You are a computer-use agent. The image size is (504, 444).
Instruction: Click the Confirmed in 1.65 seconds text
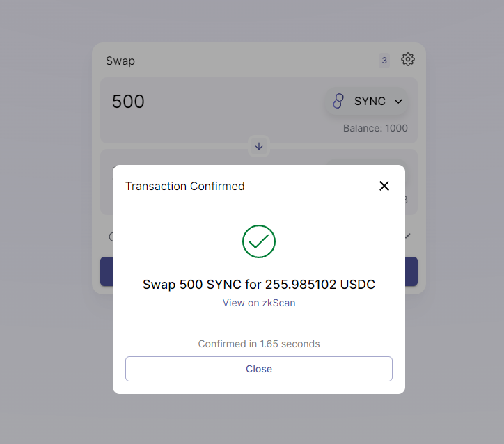click(x=259, y=344)
